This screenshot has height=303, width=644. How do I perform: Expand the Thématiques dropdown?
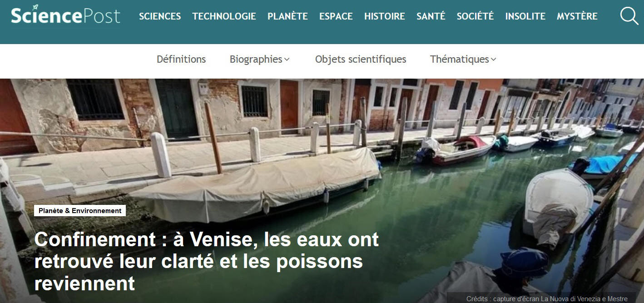click(x=463, y=59)
